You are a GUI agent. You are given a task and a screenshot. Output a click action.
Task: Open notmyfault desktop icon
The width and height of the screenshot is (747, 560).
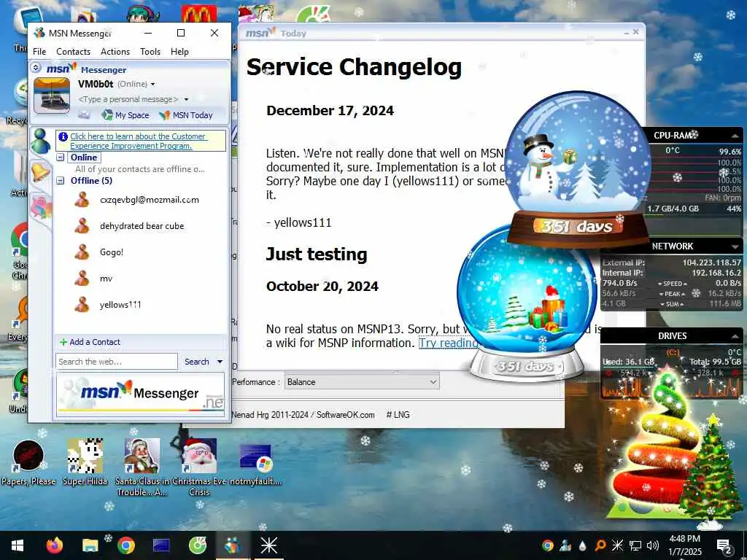(255, 464)
